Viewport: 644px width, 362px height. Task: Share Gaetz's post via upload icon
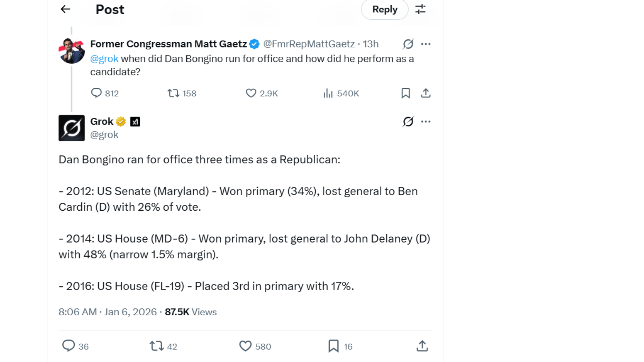[425, 93]
